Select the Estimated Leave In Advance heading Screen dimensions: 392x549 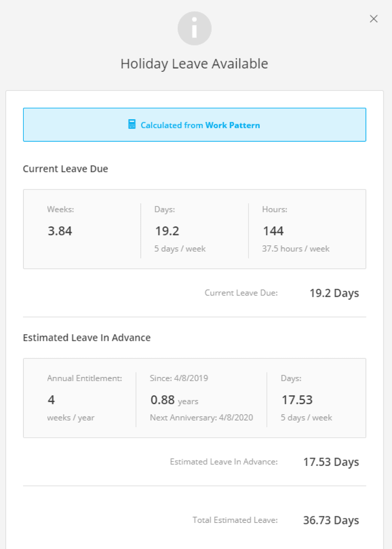(x=86, y=338)
